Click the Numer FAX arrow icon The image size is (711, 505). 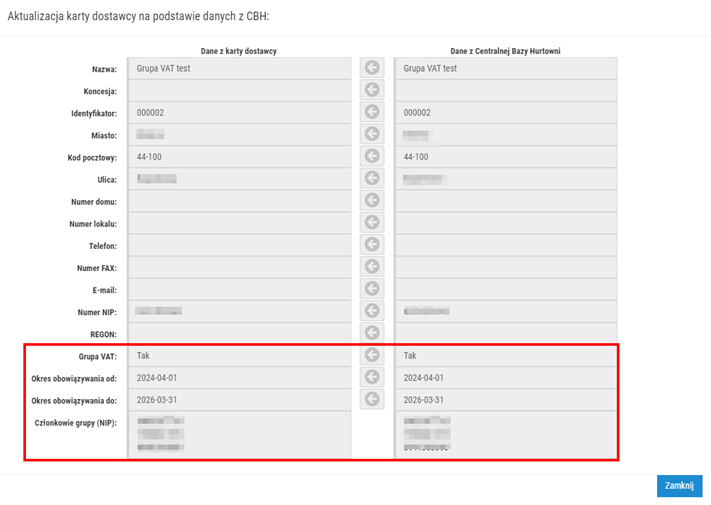click(x=372, y=267)
